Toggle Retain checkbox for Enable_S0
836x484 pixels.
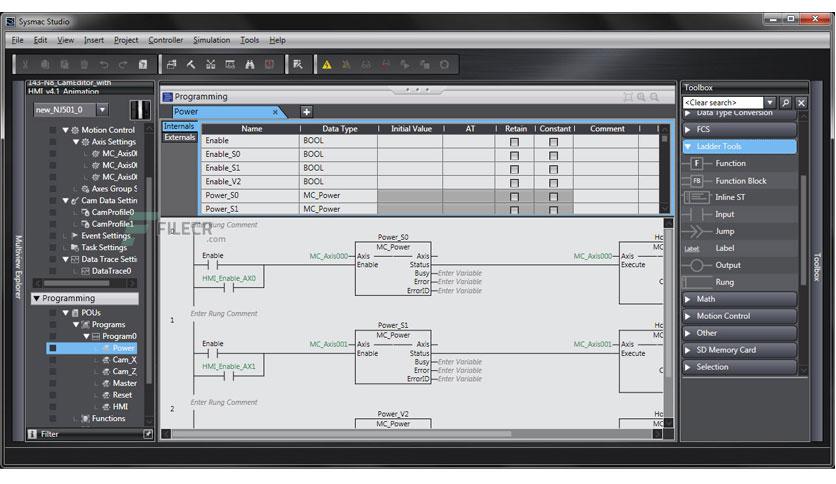click(x=514, y=156)
